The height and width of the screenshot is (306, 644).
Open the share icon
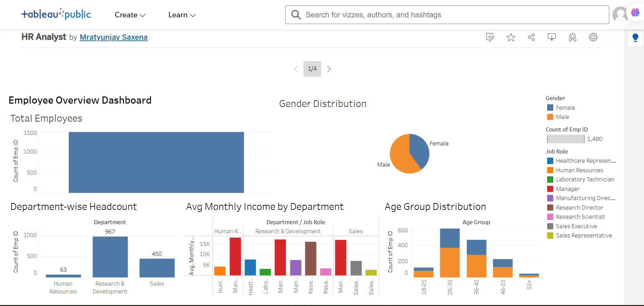pos(532,37)
